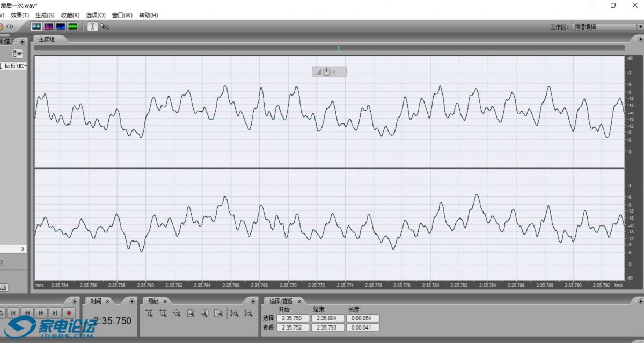The image size is (644, 343).
Task: Switch to waveform display view
Action: click(x=36, y=26)
